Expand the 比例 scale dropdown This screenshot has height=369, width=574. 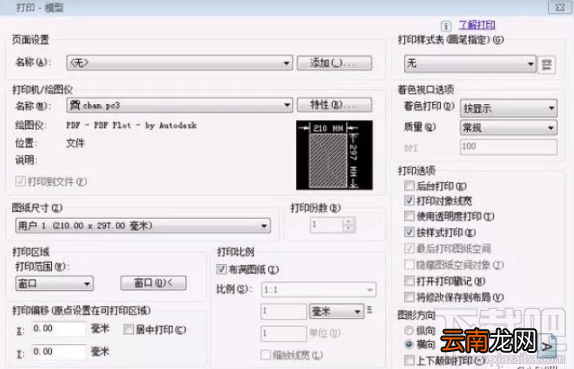tap(318, 290)
